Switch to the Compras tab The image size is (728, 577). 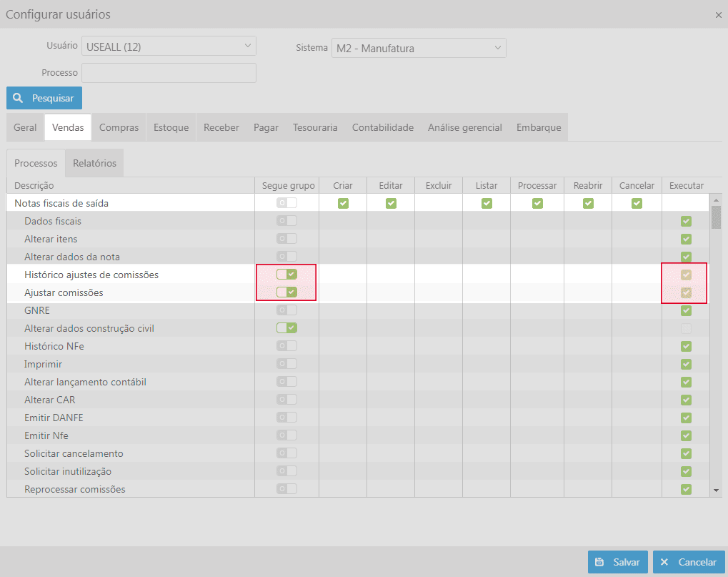click(119, 127)
